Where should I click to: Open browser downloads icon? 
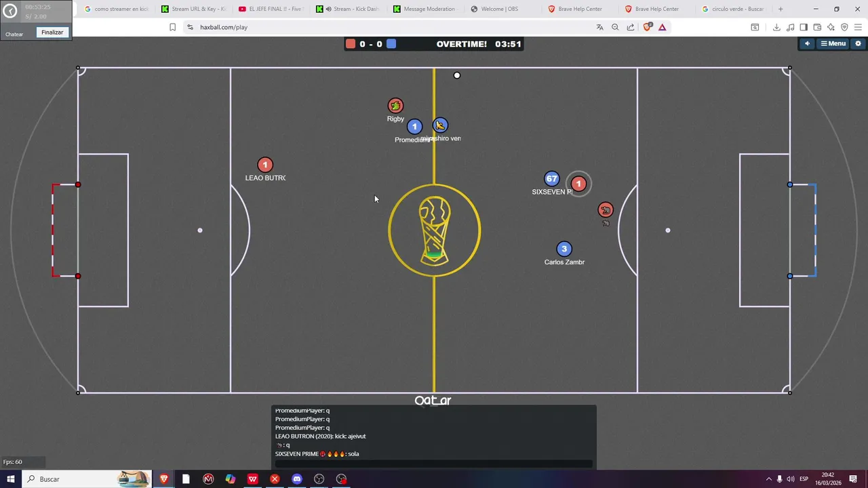pos(776,27)
